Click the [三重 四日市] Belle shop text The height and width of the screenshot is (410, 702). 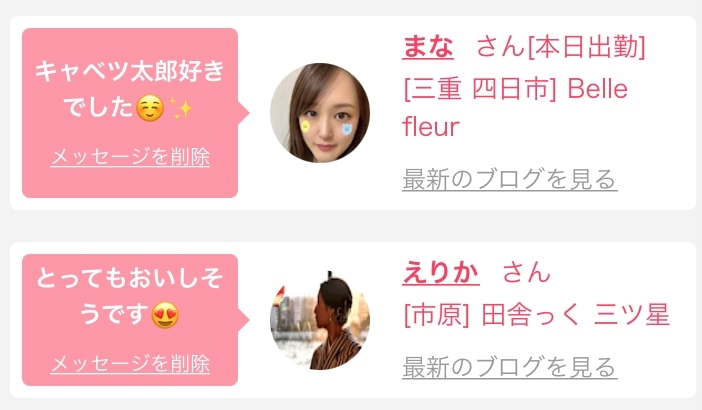point(515,89)
